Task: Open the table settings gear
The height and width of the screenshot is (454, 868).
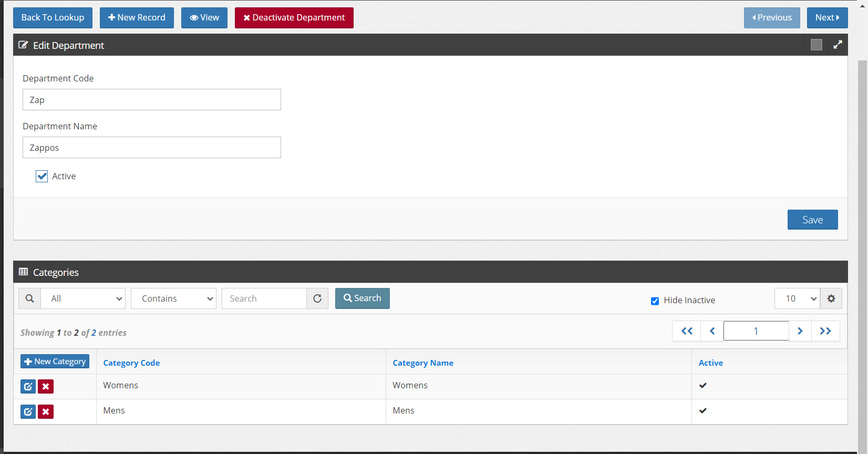Action: point(831,298)
